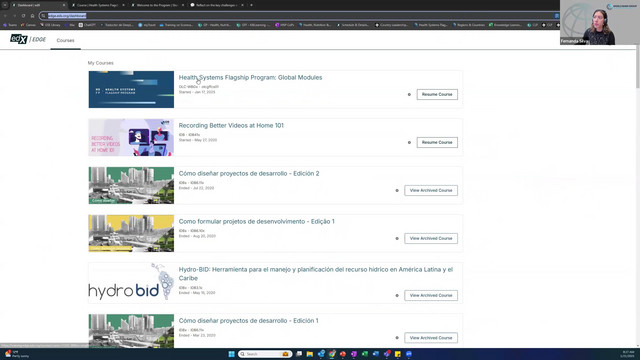This screenshot has width=640, height=360.
Task: Open the Courses navigation tab
Action: pos(65,40)
